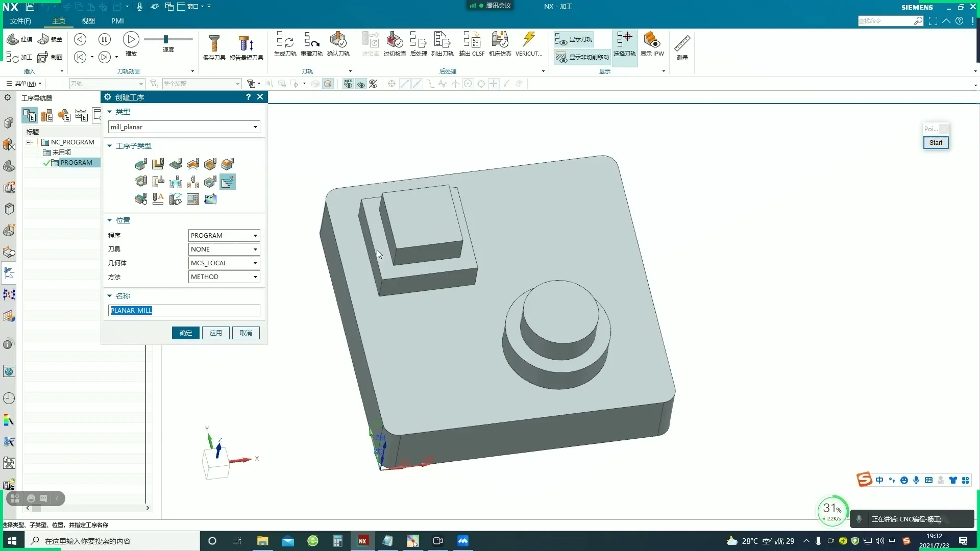Toggle Display Non-Cutting Moves (显示非切削移动)
Image resolution: width=980 pixels, height=551 pixels.
(582, 57)
